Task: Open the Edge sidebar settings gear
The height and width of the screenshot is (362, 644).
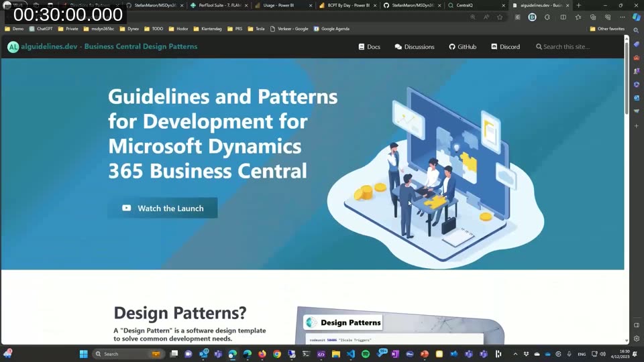Action: [x=637, y=339]
